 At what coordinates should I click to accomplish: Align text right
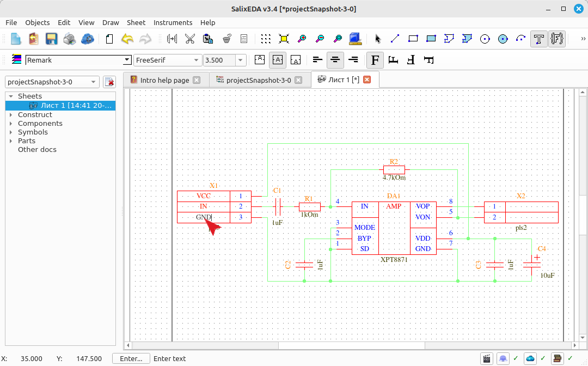pyautogui.click(x=353, y=59)
